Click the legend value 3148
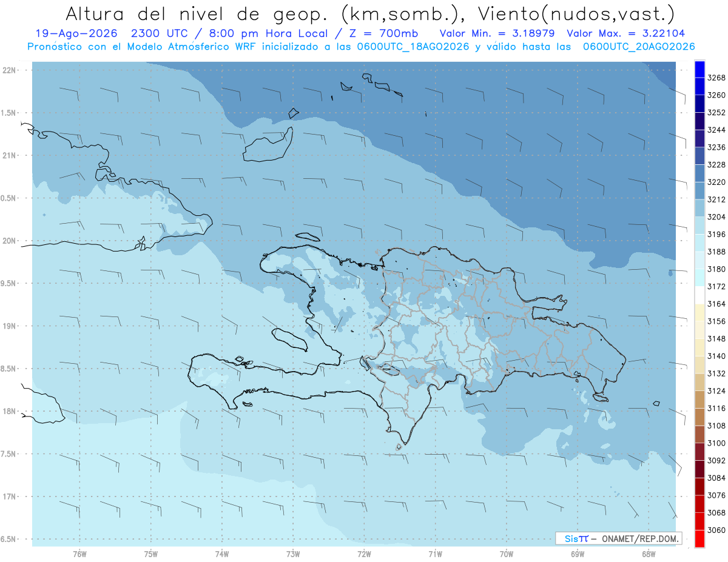Viewport: 728px width, 562px height. pos(716,338)
